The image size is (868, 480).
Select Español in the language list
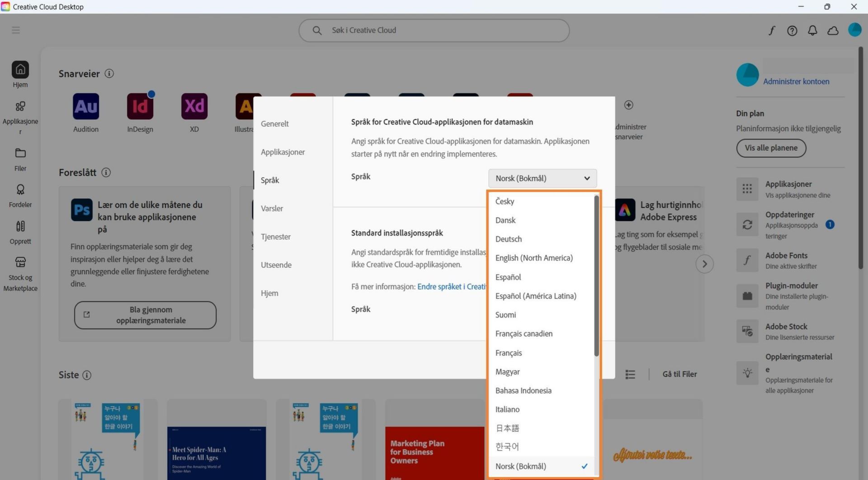coord(542,277)
